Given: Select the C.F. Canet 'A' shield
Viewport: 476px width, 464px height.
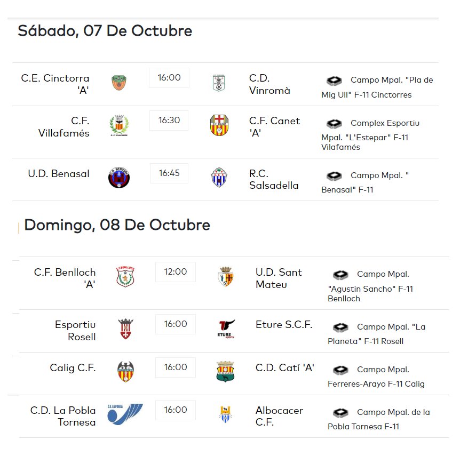Looking at the screenshot, I should point(219,125).
